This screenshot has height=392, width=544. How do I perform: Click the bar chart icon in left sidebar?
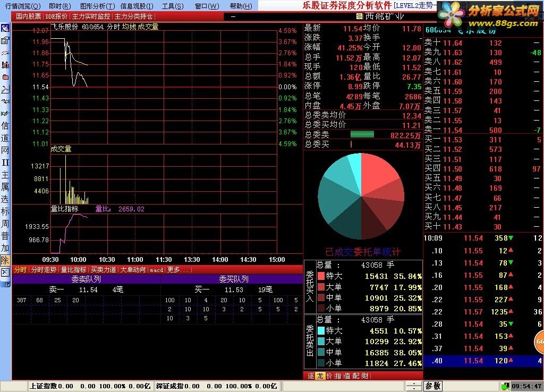(x=5, y=65)
